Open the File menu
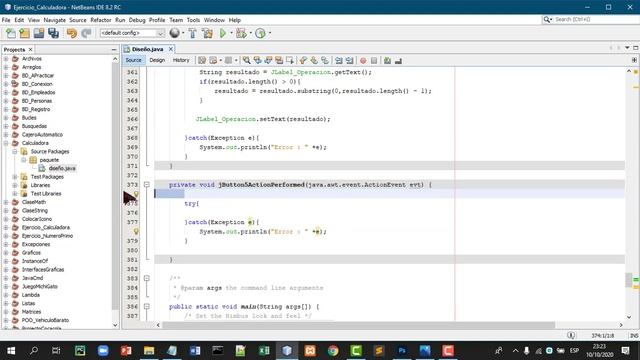This screenshot has width=640, height=360. tap(6, 20)
